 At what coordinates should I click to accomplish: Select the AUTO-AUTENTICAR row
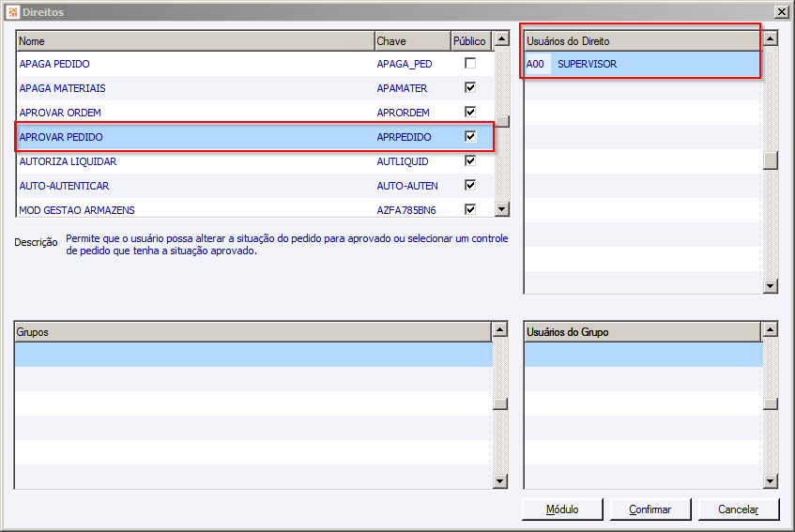coord(255,186)
